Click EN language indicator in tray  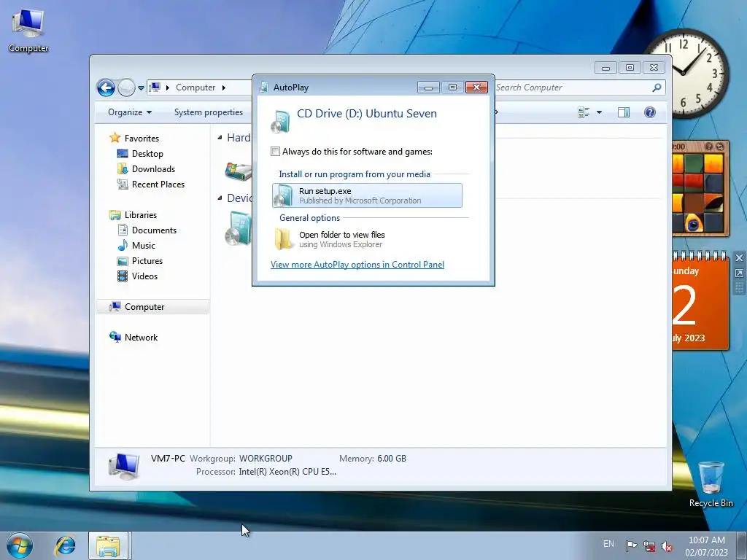tap(608, 544)
